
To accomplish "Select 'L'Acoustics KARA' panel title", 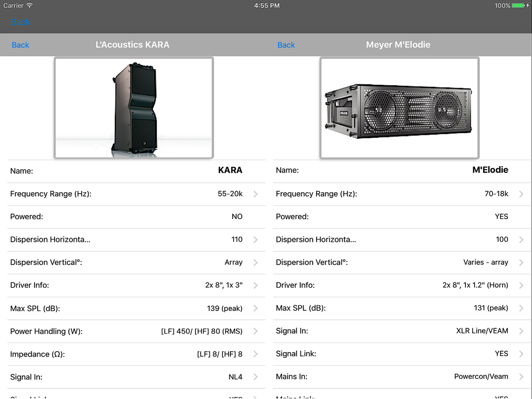I will 133,44.
